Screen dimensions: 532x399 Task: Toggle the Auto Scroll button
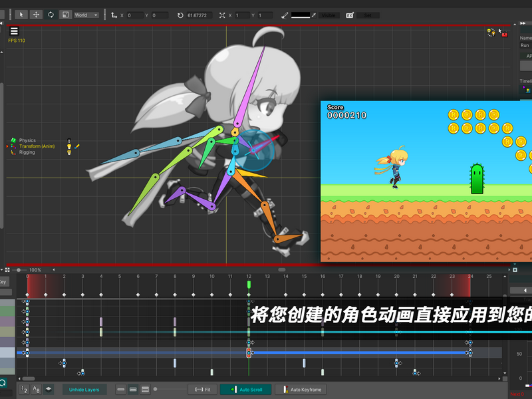[245, 390]
